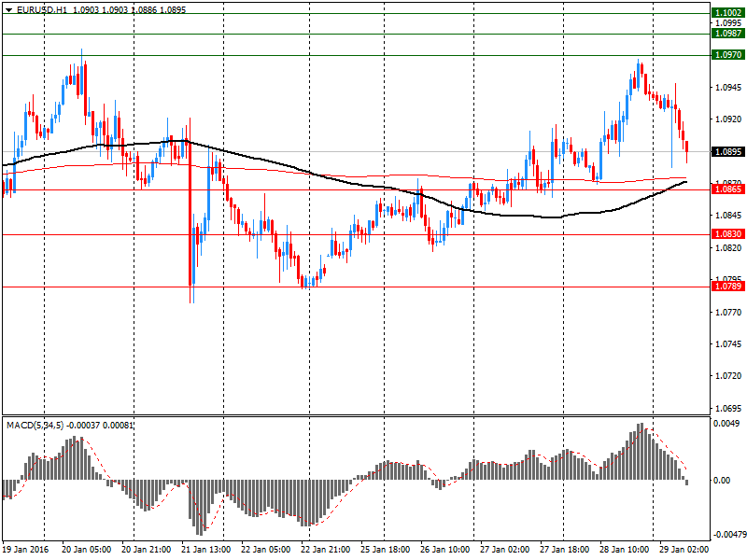This screenshot has height=560, width=747.
Task: Click the current price label 1.0895
Action: tap(728, 152)
